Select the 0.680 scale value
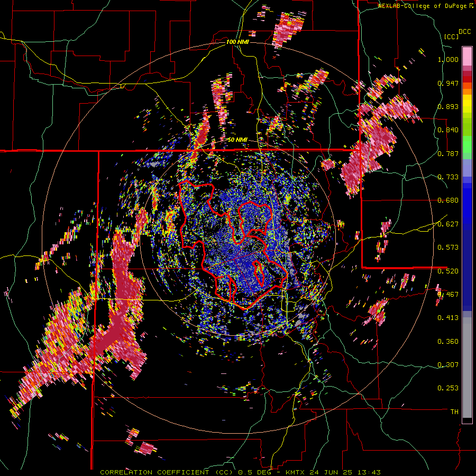Viewport: 476px width, 476px height. pyautogui.click(x=448, y=200)
